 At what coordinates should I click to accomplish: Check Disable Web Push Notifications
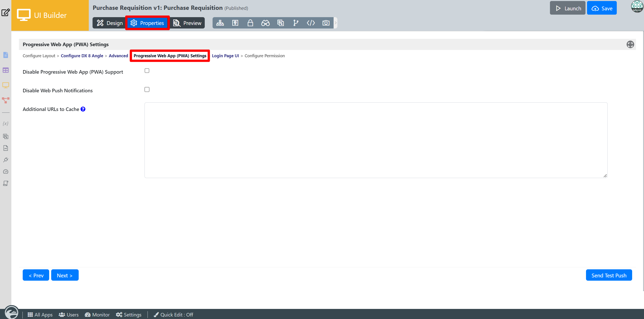[x=147, y=90]
